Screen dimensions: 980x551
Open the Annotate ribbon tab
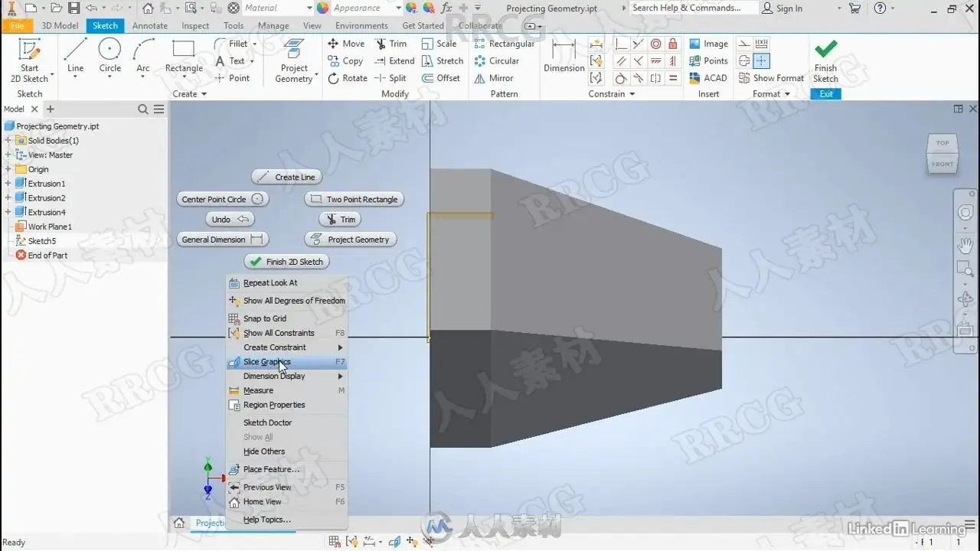click(150, 25)
